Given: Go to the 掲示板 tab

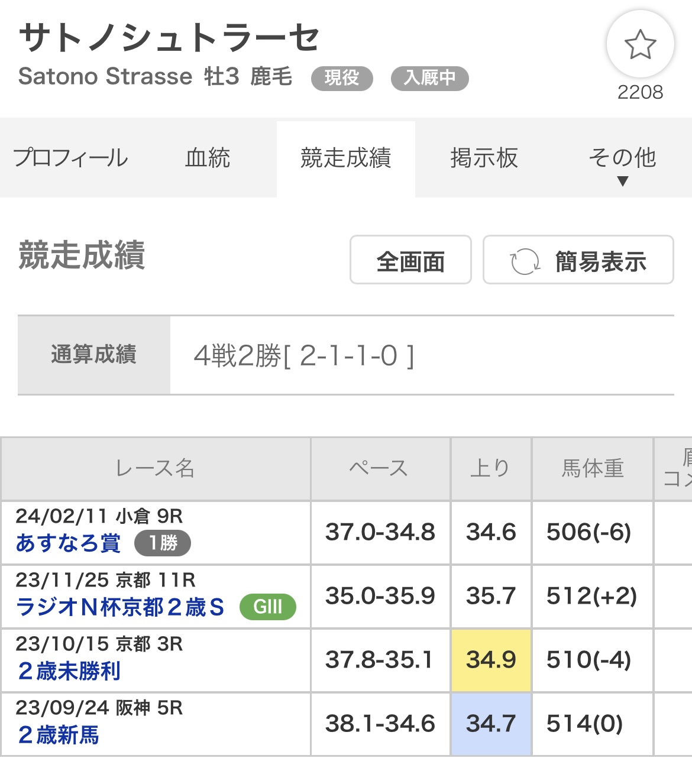Looking at the screenshot, I should tap(484, 158).
